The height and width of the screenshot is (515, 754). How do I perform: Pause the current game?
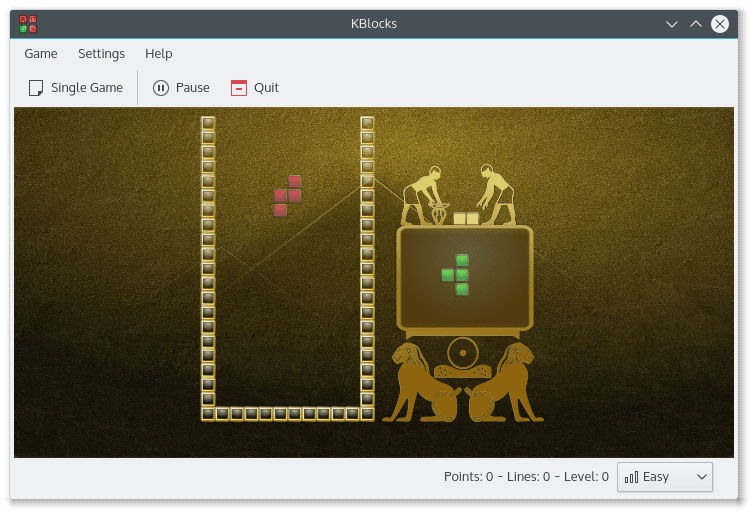click(181, 88)
